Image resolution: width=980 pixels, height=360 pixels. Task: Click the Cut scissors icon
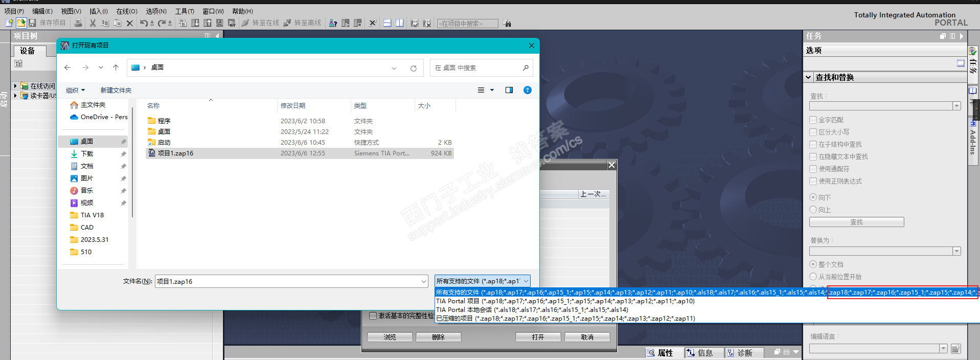click(x=93, y=23)
